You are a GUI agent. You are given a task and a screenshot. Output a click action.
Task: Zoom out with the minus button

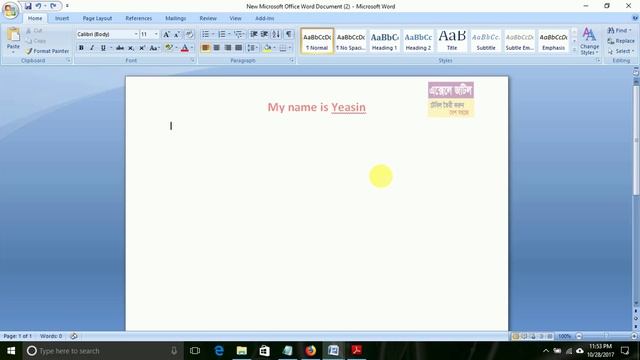(579, 336)
